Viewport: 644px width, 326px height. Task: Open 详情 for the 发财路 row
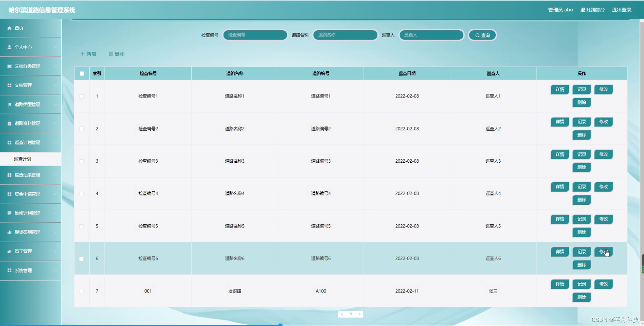559,284
